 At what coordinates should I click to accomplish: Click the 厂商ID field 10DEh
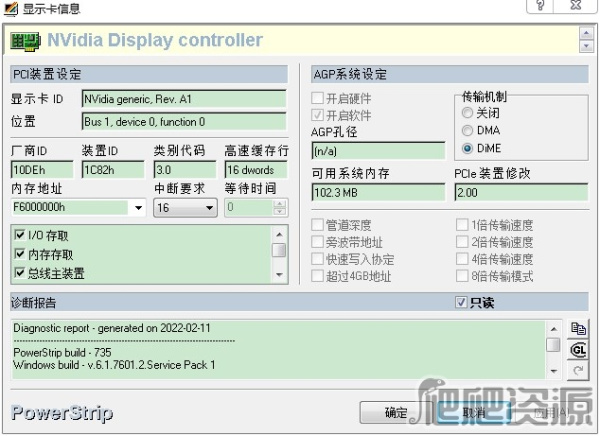coord(42,170)
